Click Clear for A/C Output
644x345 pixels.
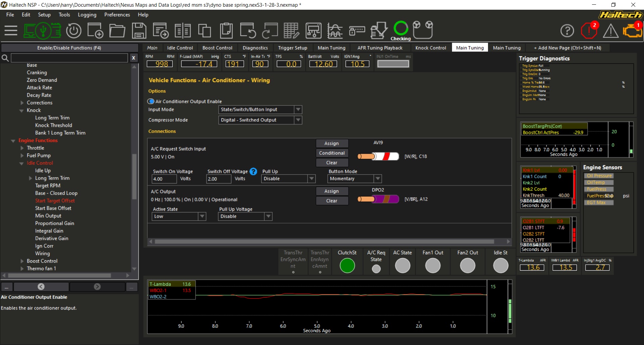(332, 201)
